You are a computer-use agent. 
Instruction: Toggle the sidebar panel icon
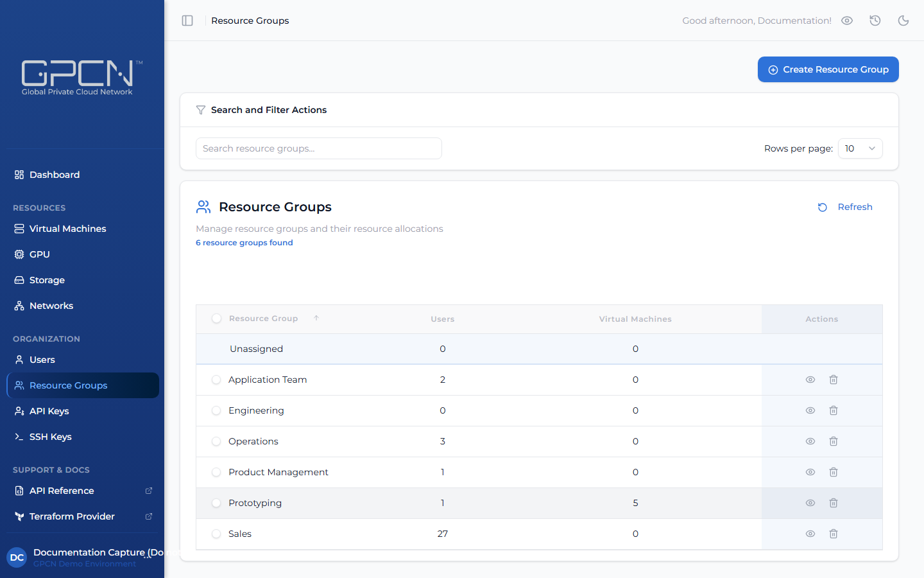pyautogui.click(x=187, y=21)
